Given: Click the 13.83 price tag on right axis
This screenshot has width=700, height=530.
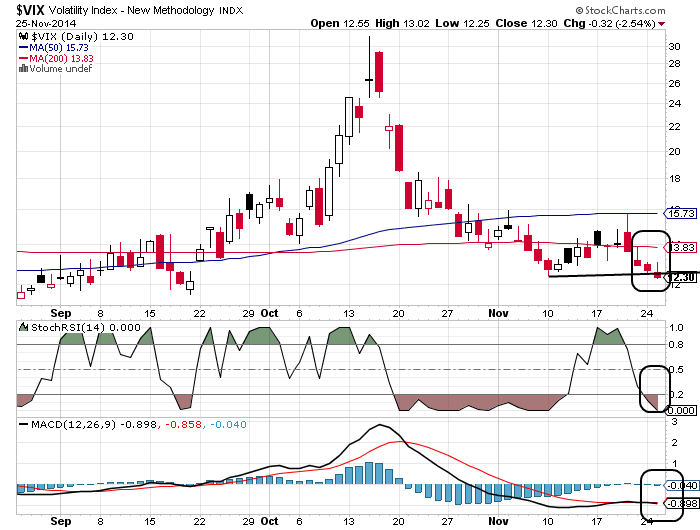Looking at the screenshot, I should click(681, 247).
